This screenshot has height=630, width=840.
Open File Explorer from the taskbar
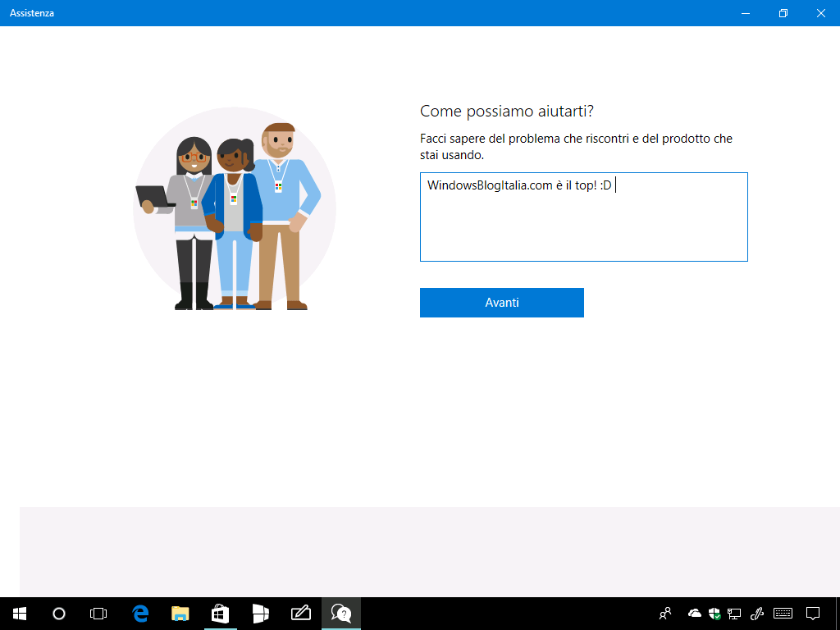coord(180,614)
